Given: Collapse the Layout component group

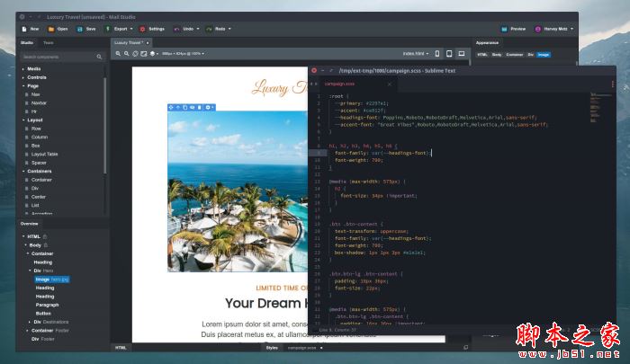Looking at the screenshot, I should 24,120.
